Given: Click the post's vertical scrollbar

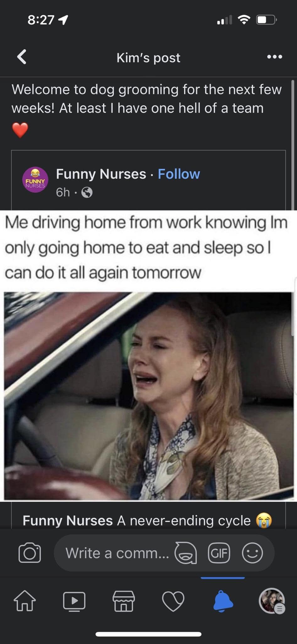Looking at the screenshot, I should pos(293,145).
